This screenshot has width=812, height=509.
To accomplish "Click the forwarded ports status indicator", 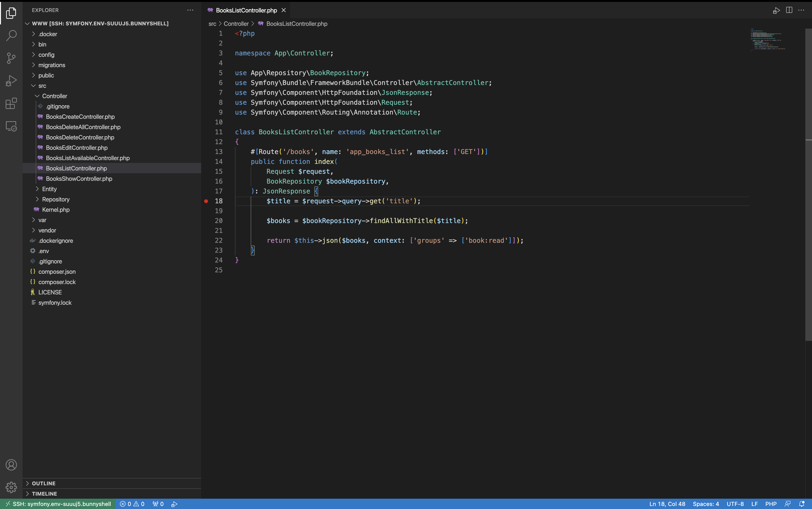I will point(158,504).
